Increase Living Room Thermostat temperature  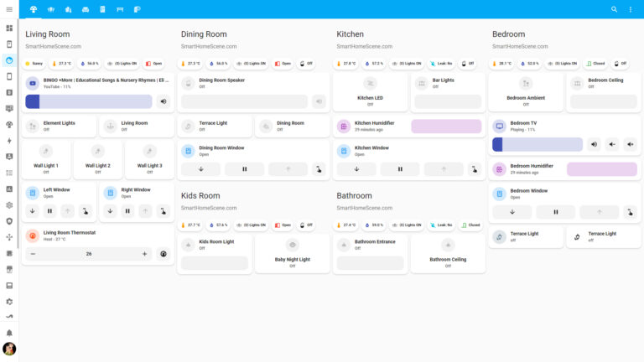tap(144, 253)
